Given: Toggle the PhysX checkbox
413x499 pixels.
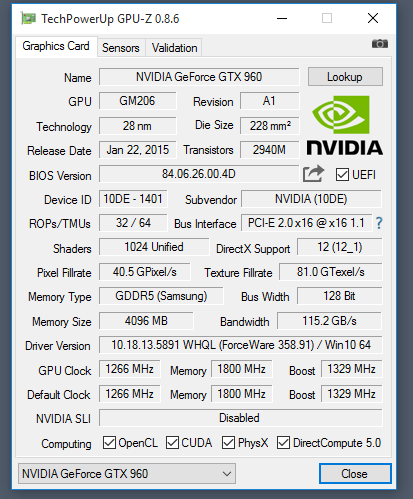Looking at the screenshot, I should (x=228, y=443).
